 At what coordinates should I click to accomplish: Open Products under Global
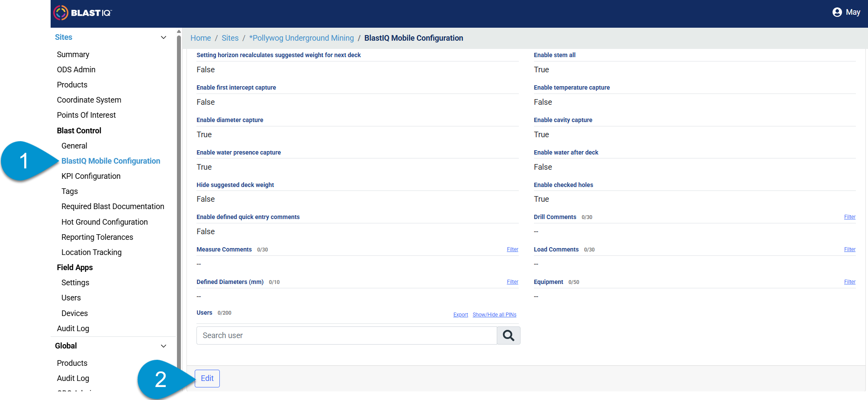point(72,363)
